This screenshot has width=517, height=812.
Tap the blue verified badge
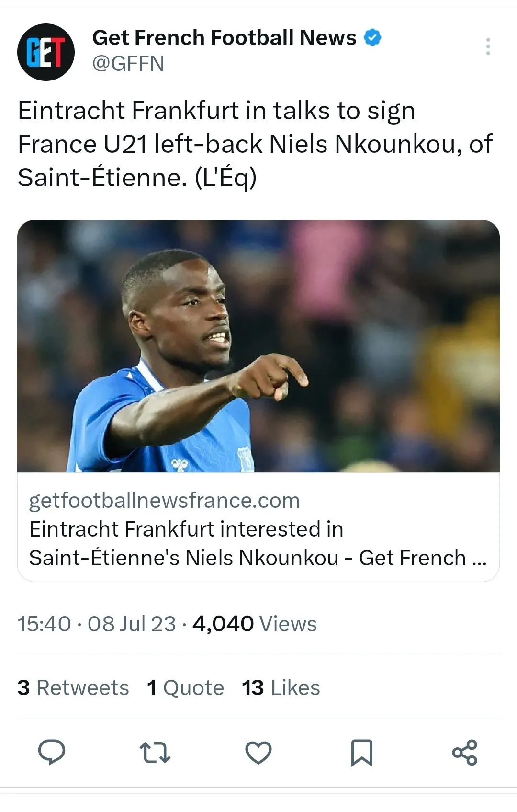coord(373,37)
